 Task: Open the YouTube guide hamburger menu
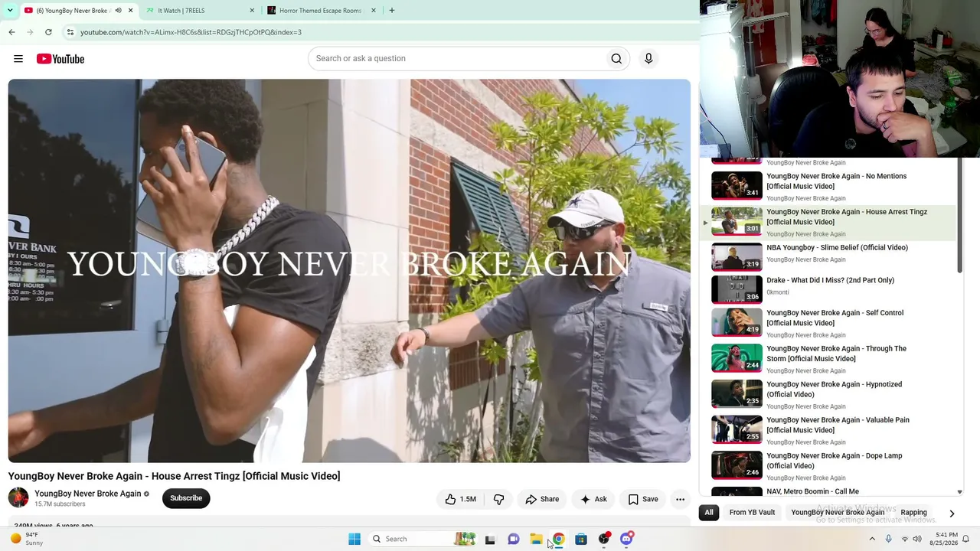(x=18, y=59)
